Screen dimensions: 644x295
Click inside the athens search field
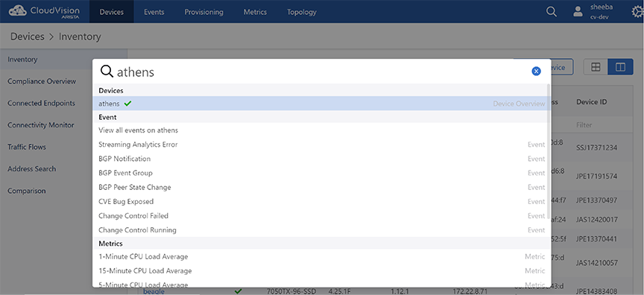click(x=321, y=72)
